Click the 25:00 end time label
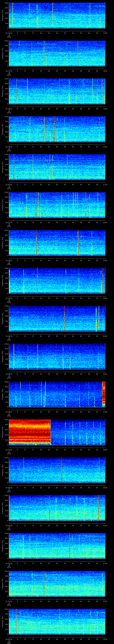The image size is (114, 644). tap(105, 336)
